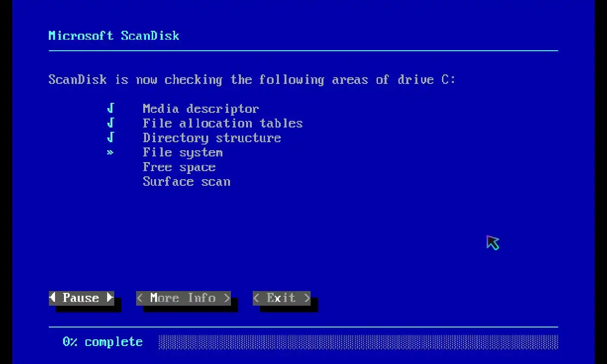607x364 pixels.
Task: Select the Surface scan line
Action: coord(186,182)
